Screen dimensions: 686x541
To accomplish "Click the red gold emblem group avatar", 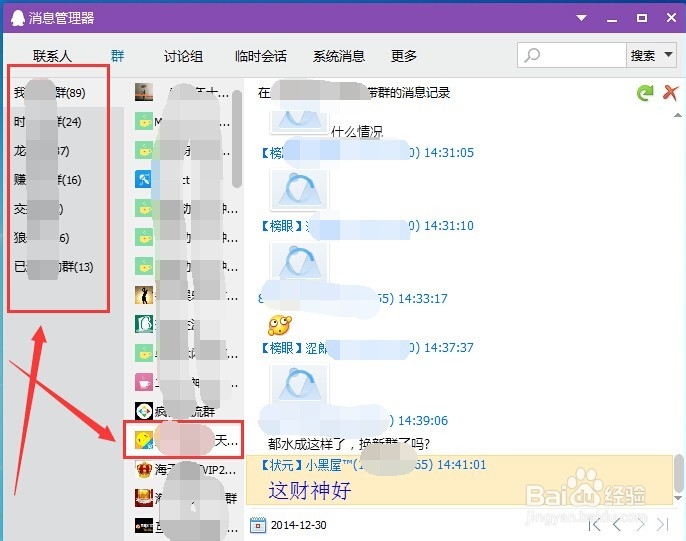I will (144, 497).
